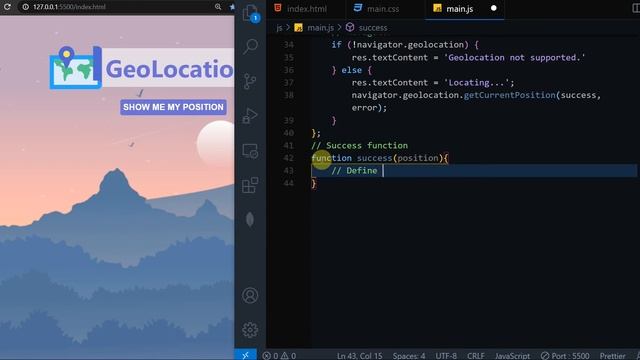This screenshot has height=360, width=640.
Task: Click the split editor layout icon
Action: pos(636,9)
